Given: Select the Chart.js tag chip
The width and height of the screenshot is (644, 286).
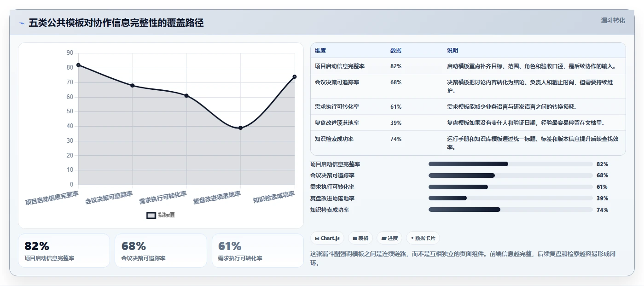Looking at the screenshot, I should click(x=327, y=238).
